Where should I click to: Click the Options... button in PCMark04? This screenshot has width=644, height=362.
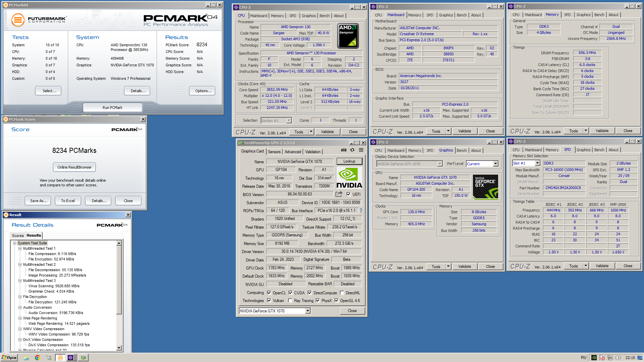point(202,91)
